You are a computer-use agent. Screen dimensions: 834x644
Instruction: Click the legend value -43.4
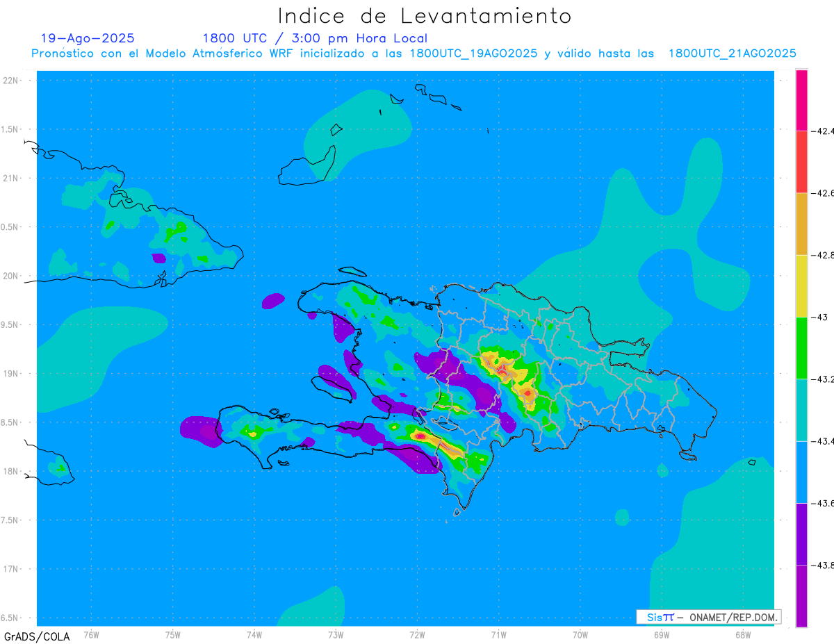pos(822,441)
